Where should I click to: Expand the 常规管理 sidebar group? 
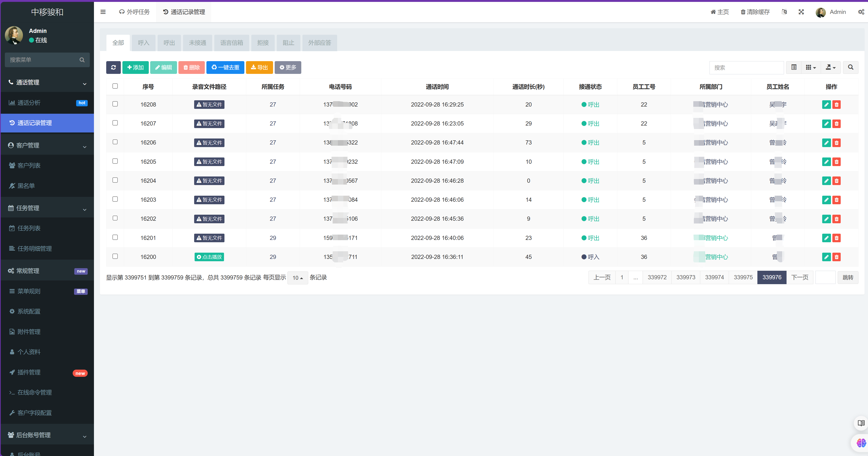(47, 271)
